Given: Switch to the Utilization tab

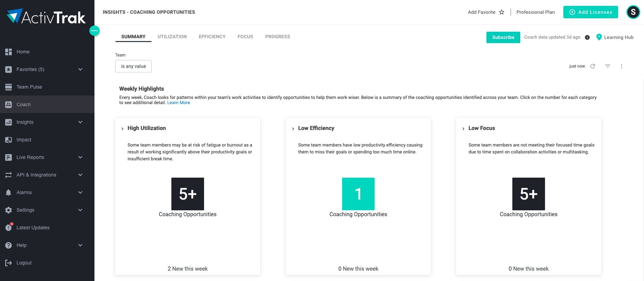Looking at the screenshot, I should pyautogui.click(x=172, y=37).
